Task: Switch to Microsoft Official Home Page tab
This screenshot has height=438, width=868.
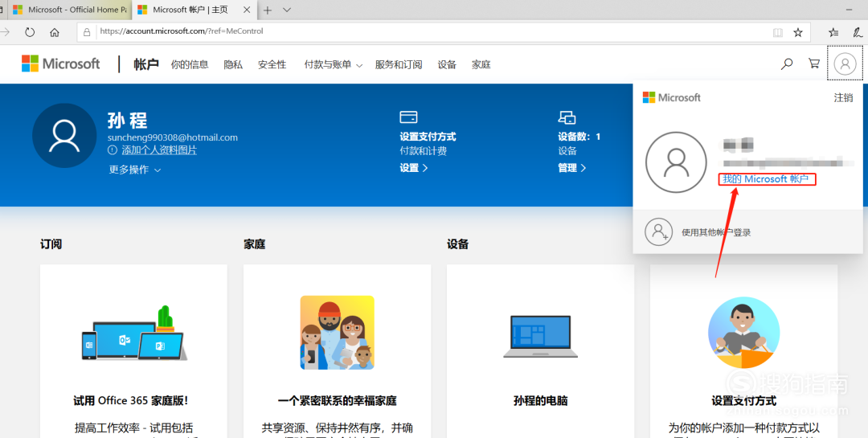Action: tap(70, 10)
